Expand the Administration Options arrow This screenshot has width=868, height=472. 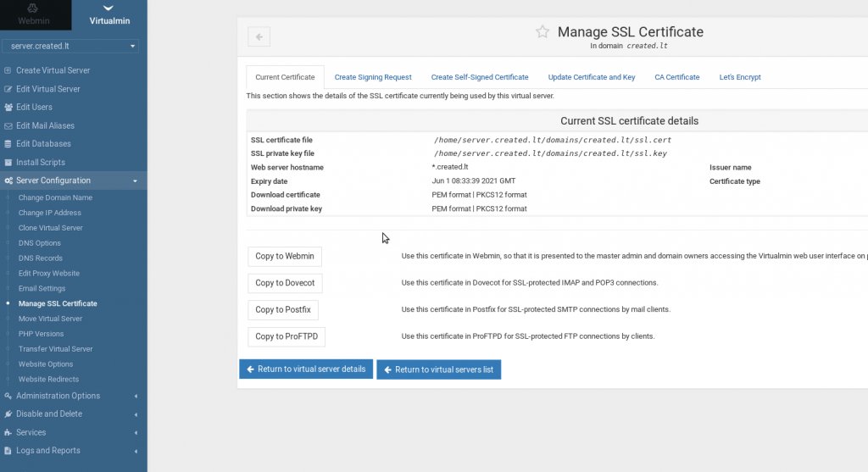[136, 397]
